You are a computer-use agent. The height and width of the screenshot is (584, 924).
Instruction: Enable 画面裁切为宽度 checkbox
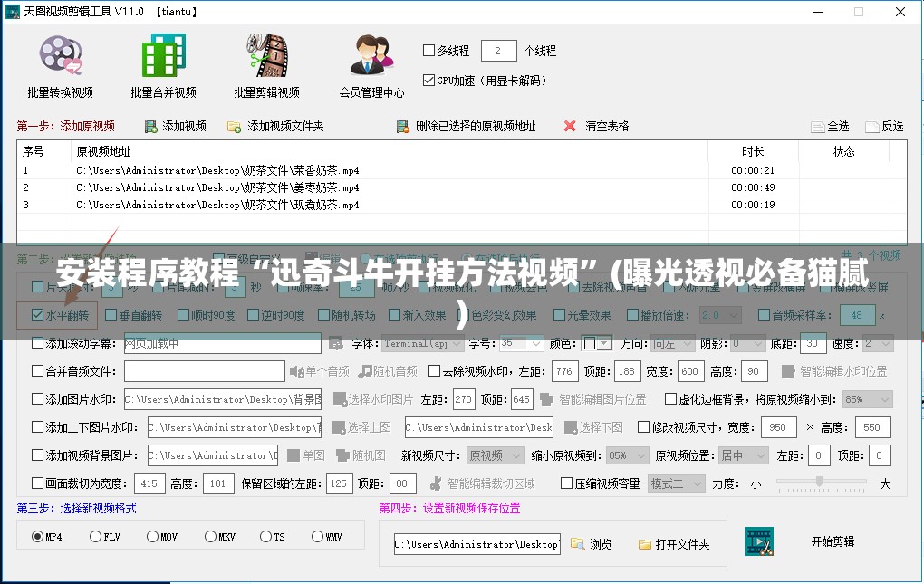click(38, 483)
